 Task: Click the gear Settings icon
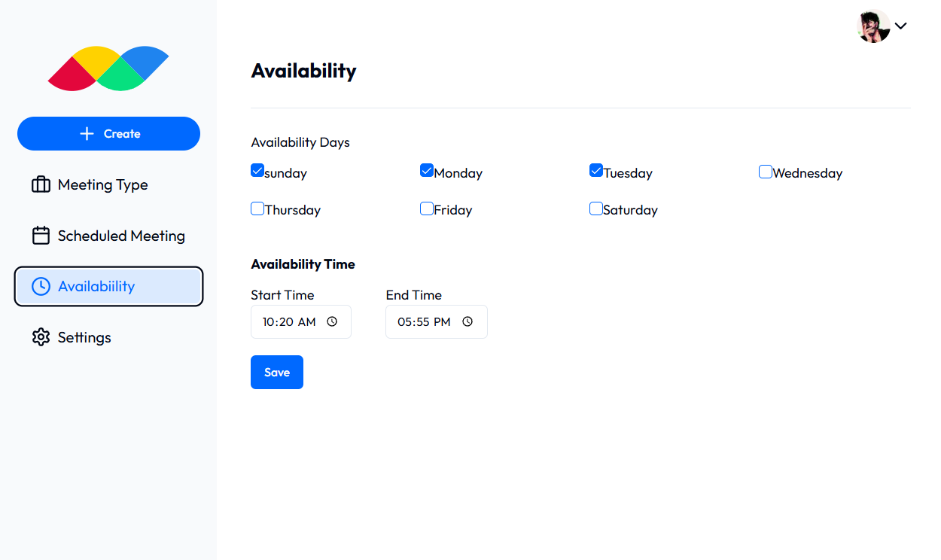[x=41, y=337]
